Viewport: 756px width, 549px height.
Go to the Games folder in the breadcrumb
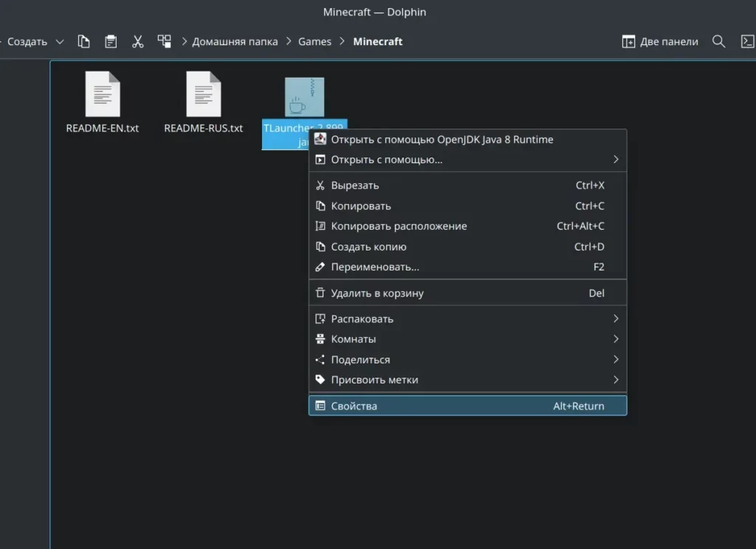pyautogui.click(x=315, y=41)
